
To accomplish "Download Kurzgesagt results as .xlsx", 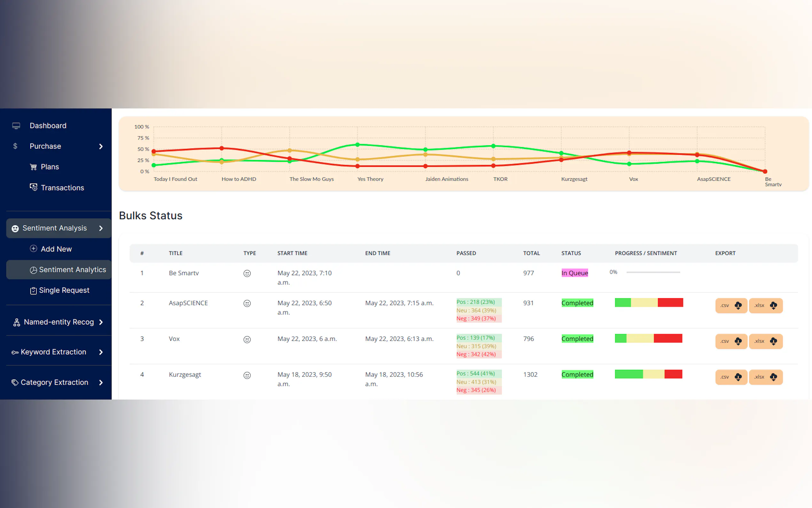I will click(765, 377).
